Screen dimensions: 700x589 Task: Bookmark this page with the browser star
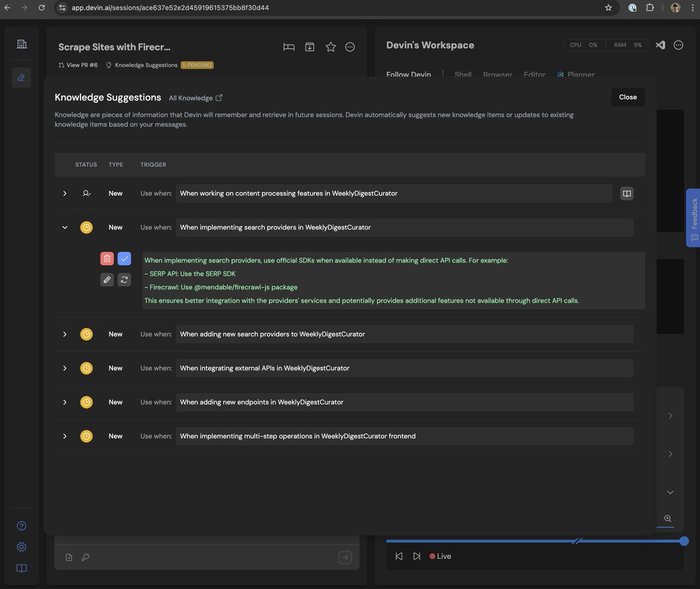pyautogui.click(x=608, y=8)
